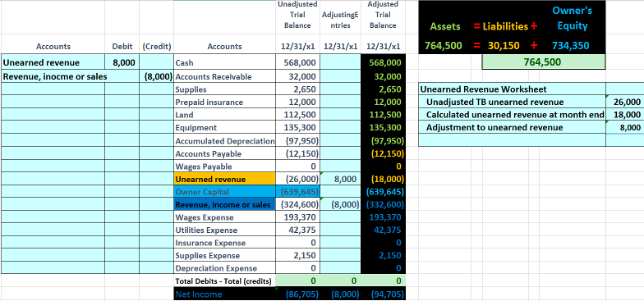Click the orange Unearned revenue account cell
644x301 pixels.
click(225, 179)
